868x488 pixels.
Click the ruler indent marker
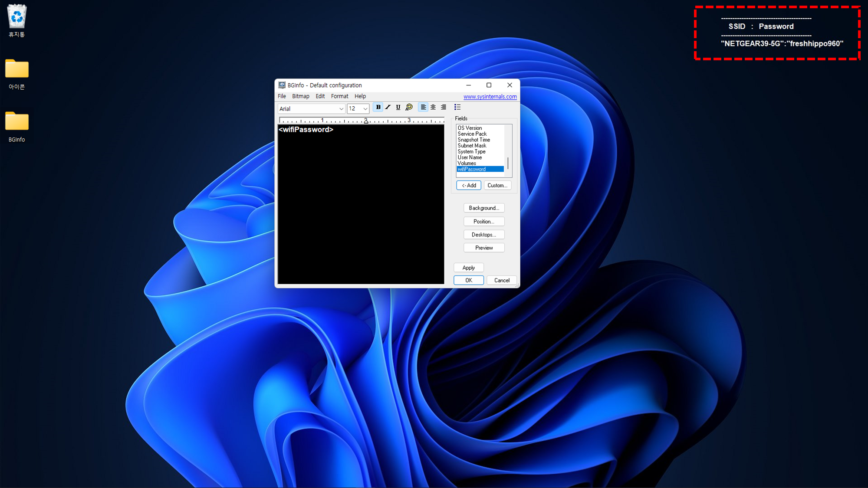click(366, 121)
